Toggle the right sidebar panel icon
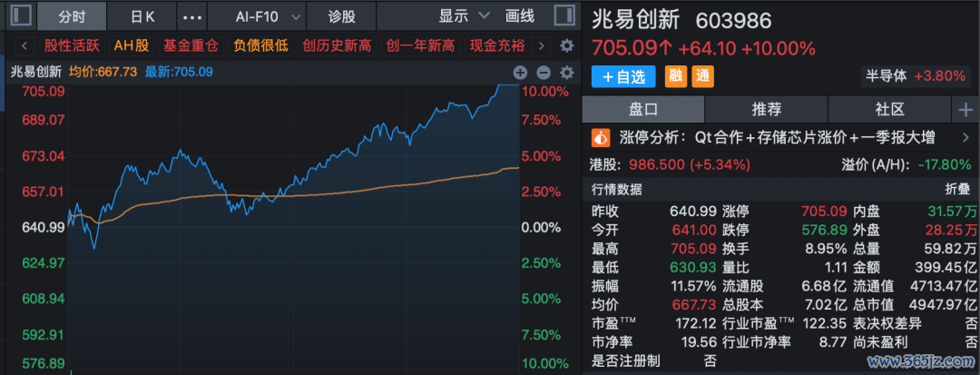 [564, 16]
